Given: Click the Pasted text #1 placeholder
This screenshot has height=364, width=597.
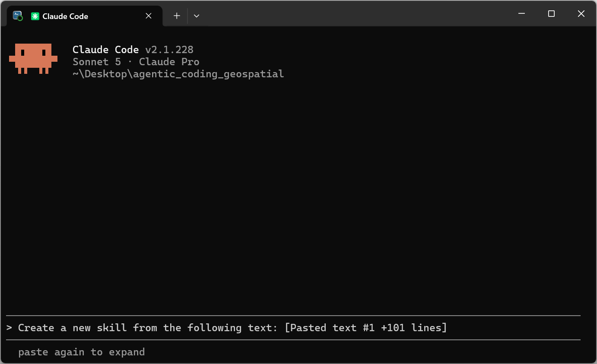Looking at the screenshot, I should coord(366,328).
